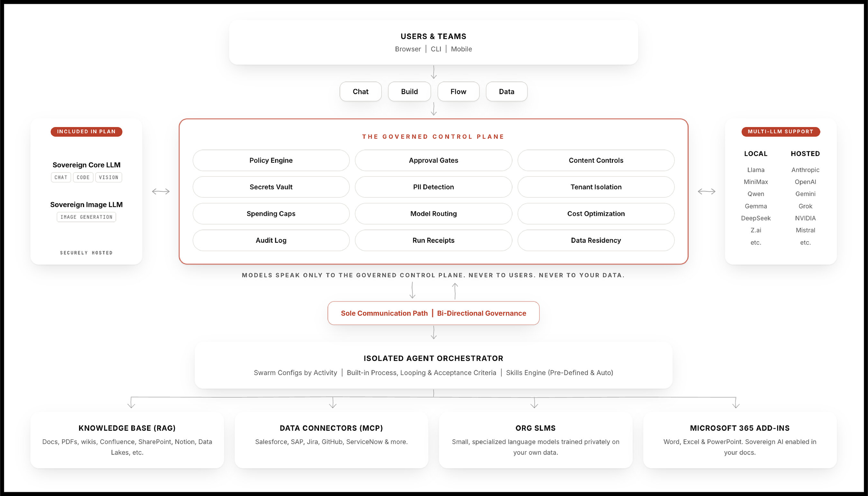
Task: Click Qwen in the Local list
Action: (756, 194)
